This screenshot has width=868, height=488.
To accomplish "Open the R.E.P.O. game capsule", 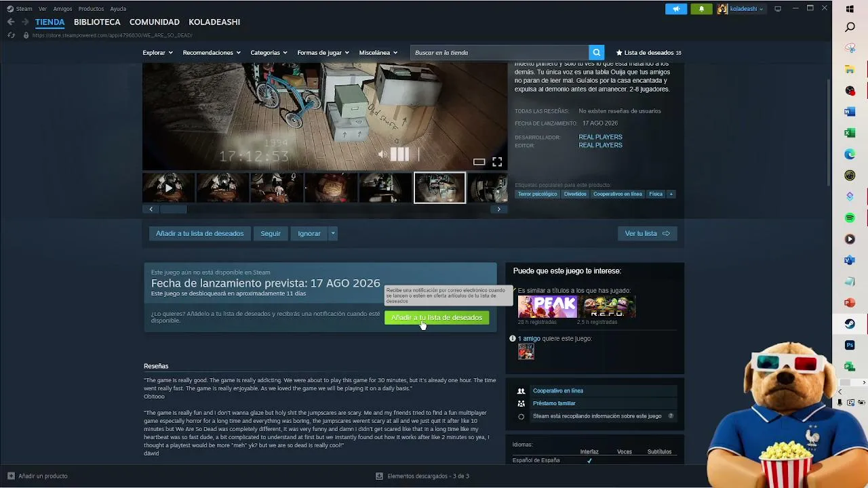I will [x=607, y=307].
